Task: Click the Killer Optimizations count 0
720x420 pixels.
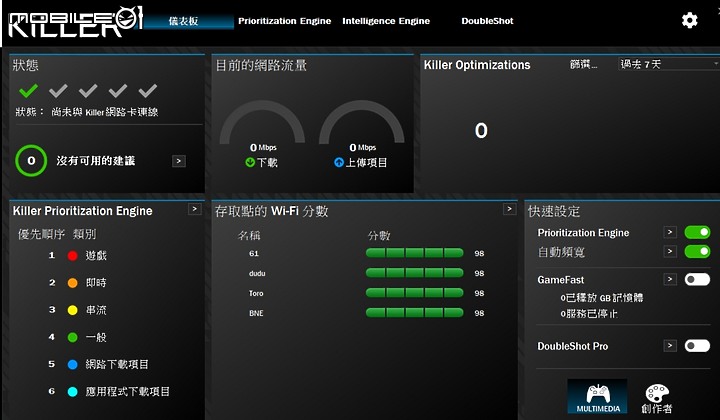Action: click(x=481, y=131)
